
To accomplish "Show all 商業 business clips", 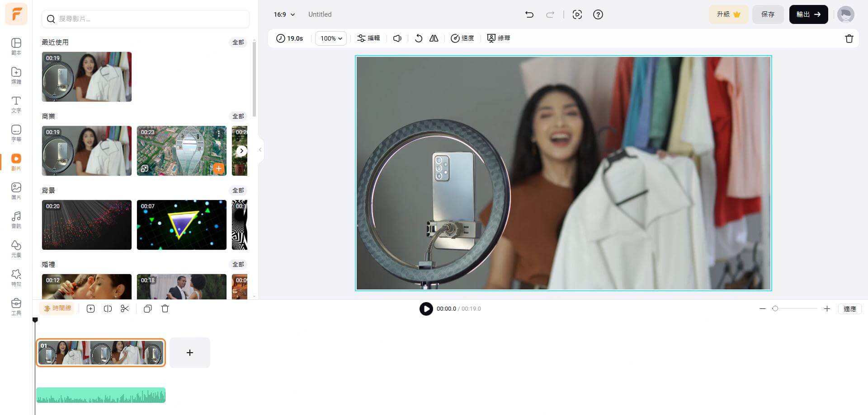I will [238, 117].
